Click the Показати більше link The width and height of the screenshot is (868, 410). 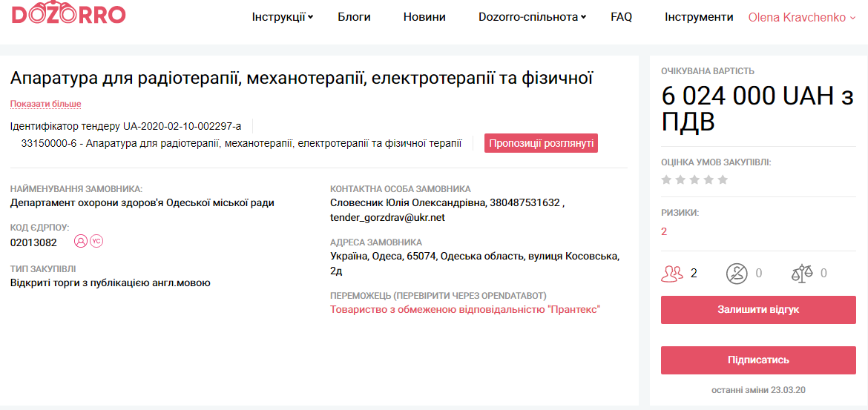point(46,104)
